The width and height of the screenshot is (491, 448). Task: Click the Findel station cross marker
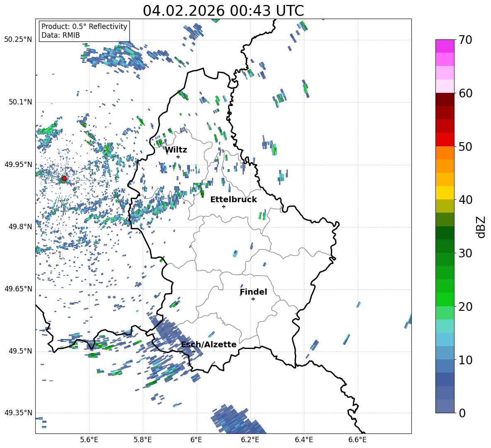[253, 299]
